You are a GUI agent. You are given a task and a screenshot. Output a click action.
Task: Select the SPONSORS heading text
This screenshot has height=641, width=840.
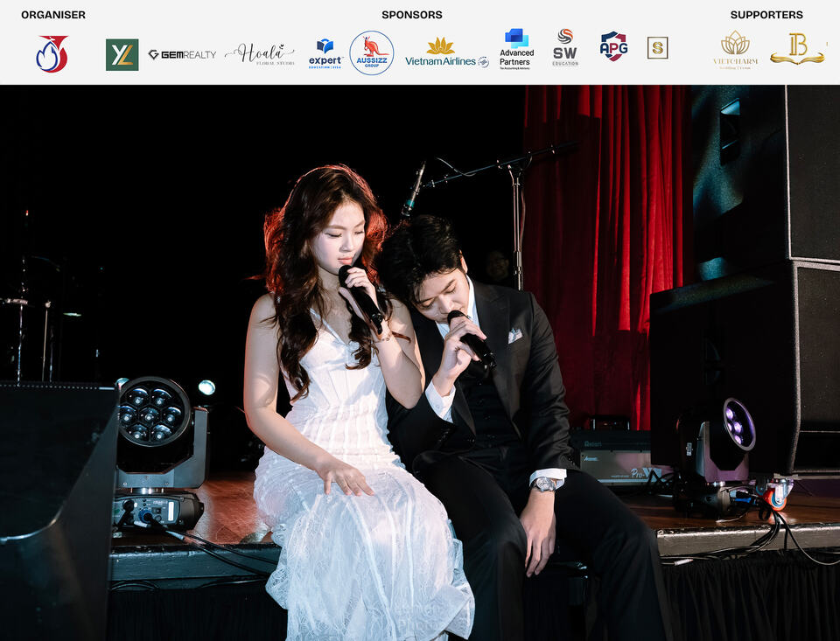click(412, 15)
